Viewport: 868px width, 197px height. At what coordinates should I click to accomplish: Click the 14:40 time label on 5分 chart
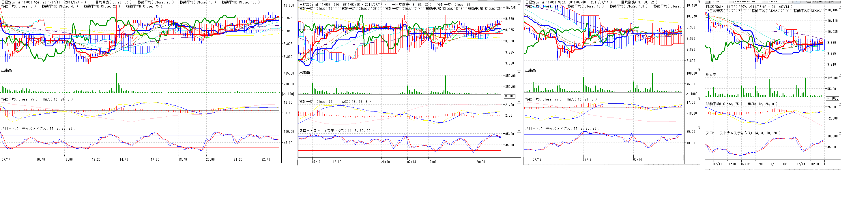(x=124, y=159)
